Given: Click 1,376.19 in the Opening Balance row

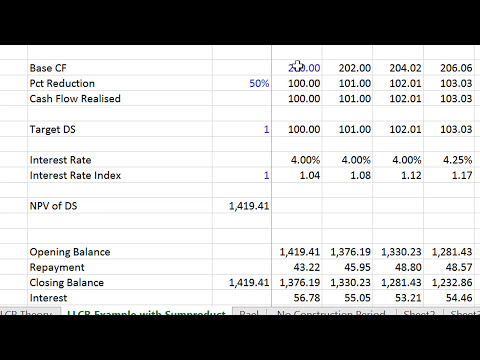Looking at the screenshot, I should [347, 252].
